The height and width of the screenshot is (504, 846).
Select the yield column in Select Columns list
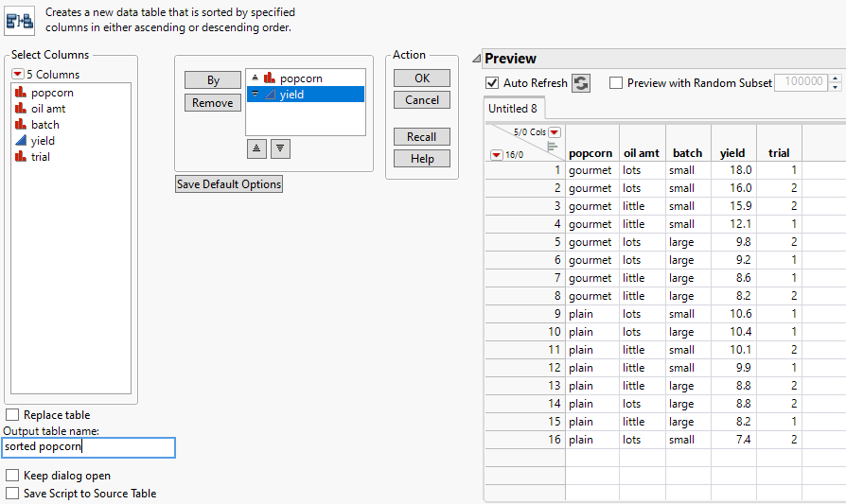(43, 140)
